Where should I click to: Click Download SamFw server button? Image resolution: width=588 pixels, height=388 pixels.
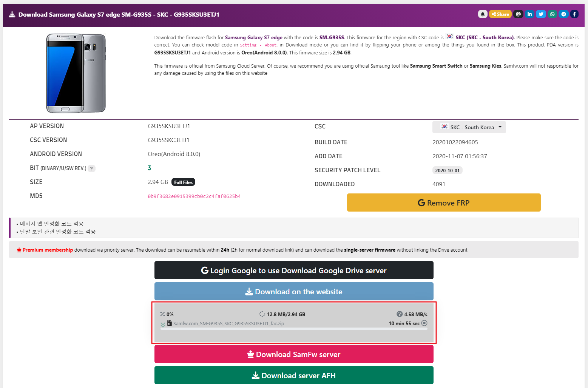point(294,354)
